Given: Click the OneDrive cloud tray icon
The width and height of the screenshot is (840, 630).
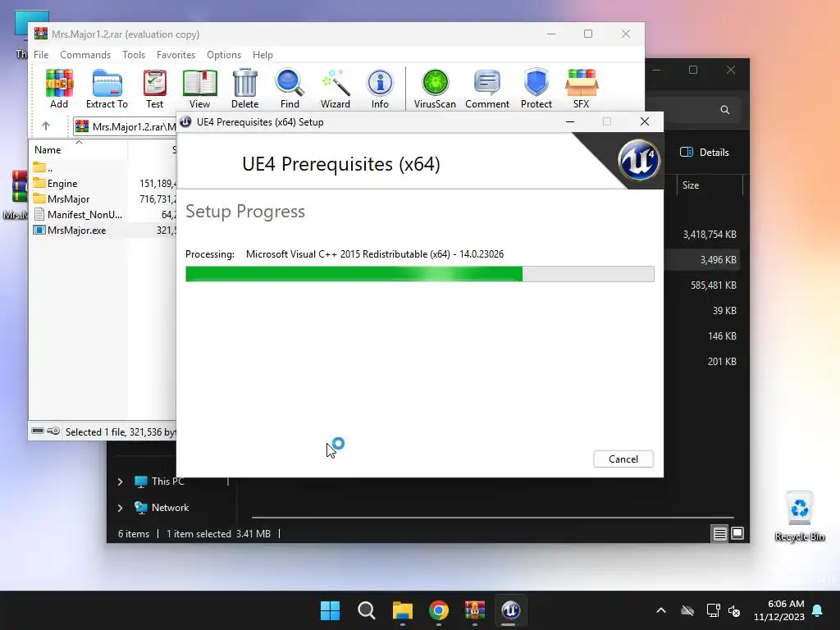Looking at the screenshot, I should coord(687,610).
